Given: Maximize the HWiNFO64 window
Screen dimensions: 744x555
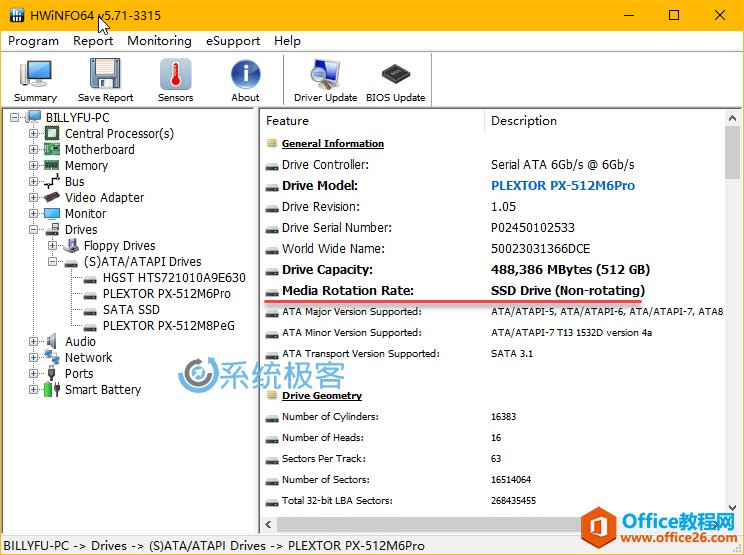Looking at the screenshot, I should [674, 15].
